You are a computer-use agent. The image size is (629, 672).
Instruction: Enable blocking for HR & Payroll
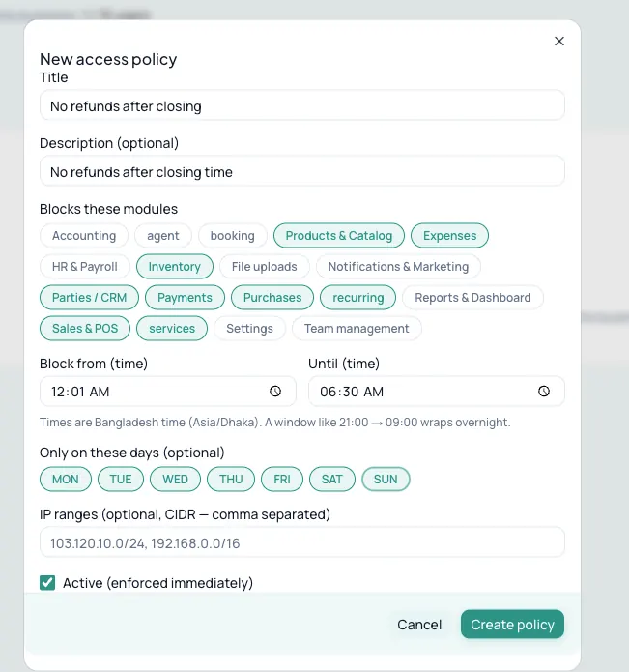85,267
